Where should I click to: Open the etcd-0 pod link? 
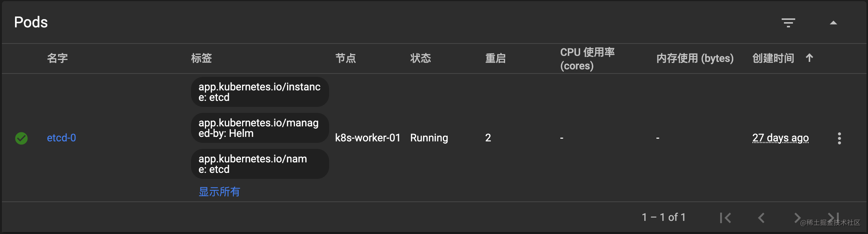[62, 138]
